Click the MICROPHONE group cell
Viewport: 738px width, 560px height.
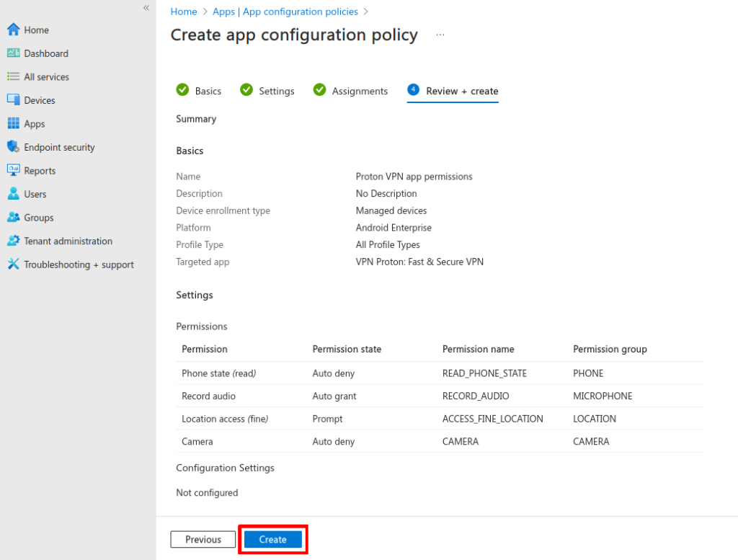[603, 396]
